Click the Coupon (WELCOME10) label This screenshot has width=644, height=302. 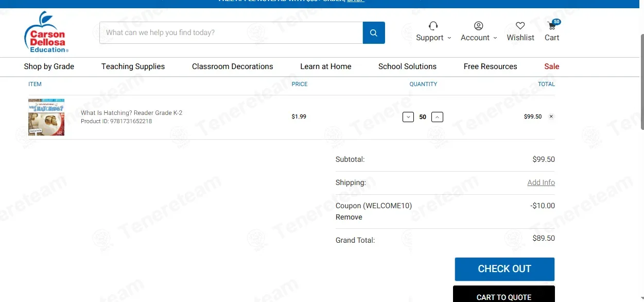[374, 206]
